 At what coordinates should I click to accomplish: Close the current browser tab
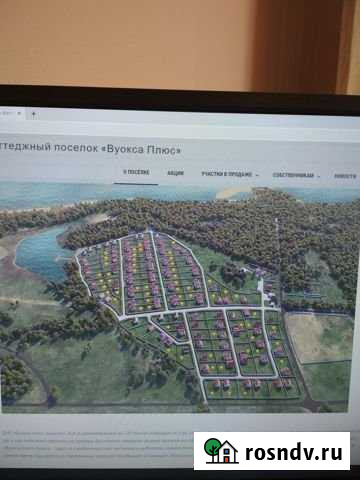19,113
